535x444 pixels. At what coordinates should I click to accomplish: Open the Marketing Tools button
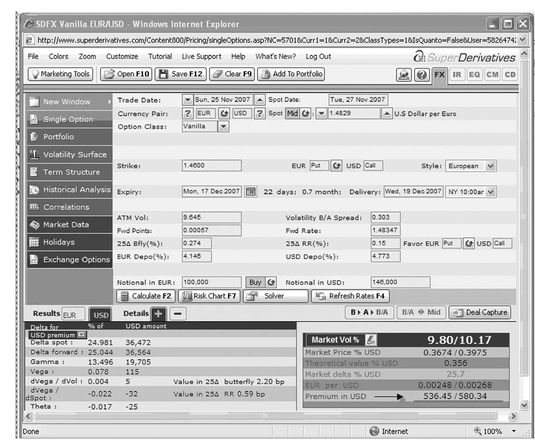60,74
